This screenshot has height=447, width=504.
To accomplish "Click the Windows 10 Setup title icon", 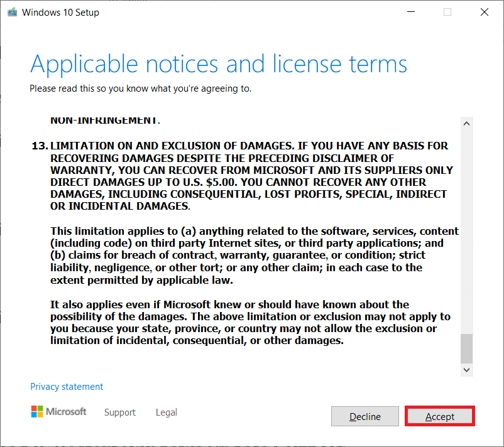I will [x=12, y=12].
